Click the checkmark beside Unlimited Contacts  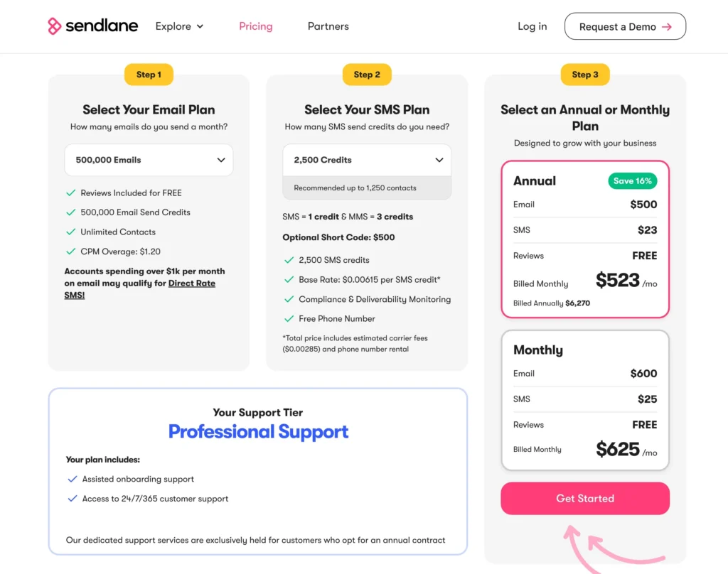(x=70, y=232)
